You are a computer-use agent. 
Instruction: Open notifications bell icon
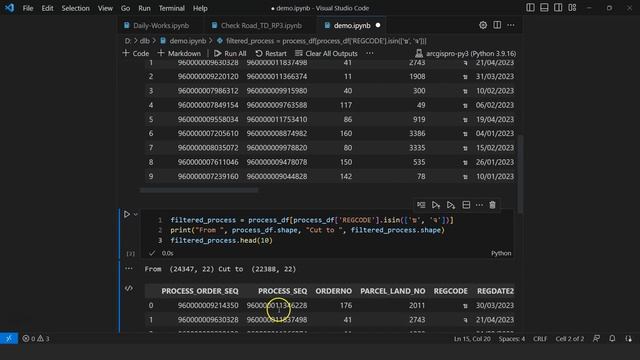(x=612, y=338)
